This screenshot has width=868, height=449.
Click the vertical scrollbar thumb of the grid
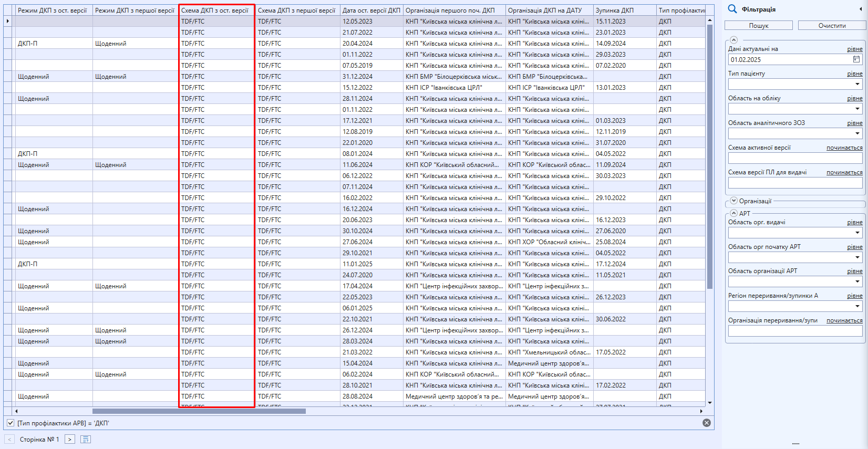coord(710,156)
